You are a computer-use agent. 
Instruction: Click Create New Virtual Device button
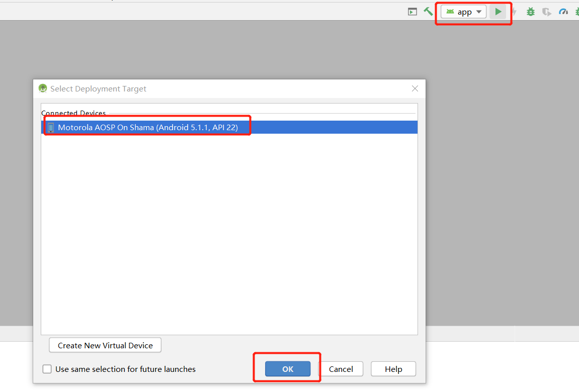coord(105,345)
